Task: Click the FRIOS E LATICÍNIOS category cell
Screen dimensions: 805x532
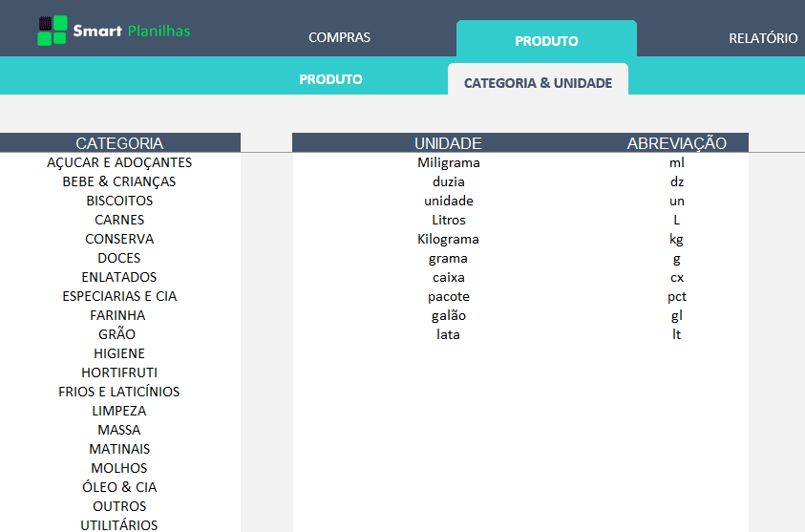Action: pos(119,392)
